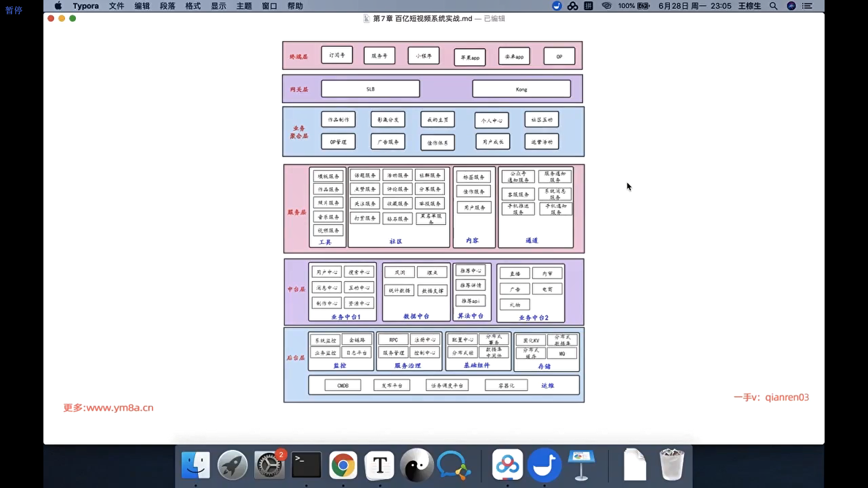Click the Apple menu logo

point(58,6)
